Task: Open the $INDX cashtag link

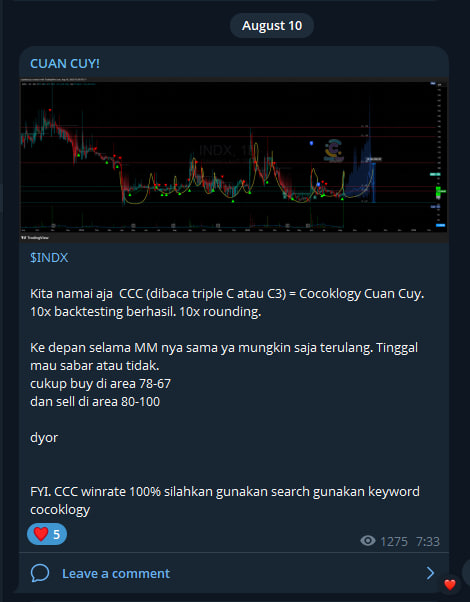Action: pos(49,258)
